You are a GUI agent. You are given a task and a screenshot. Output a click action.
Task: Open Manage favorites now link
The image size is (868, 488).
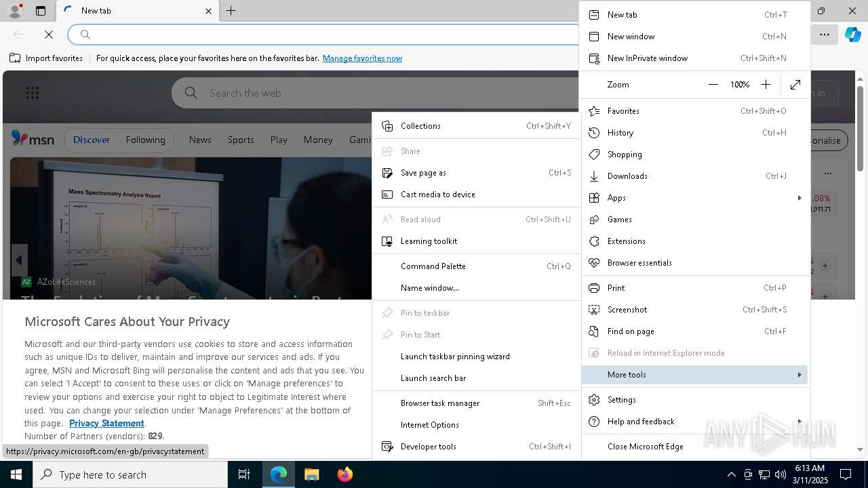pos(362,58)
